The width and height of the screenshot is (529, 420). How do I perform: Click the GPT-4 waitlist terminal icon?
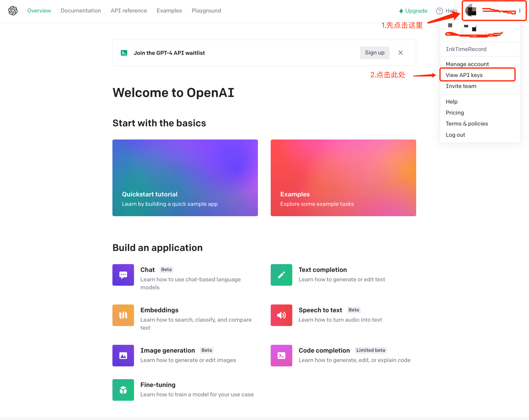click(x=124, y=53)
